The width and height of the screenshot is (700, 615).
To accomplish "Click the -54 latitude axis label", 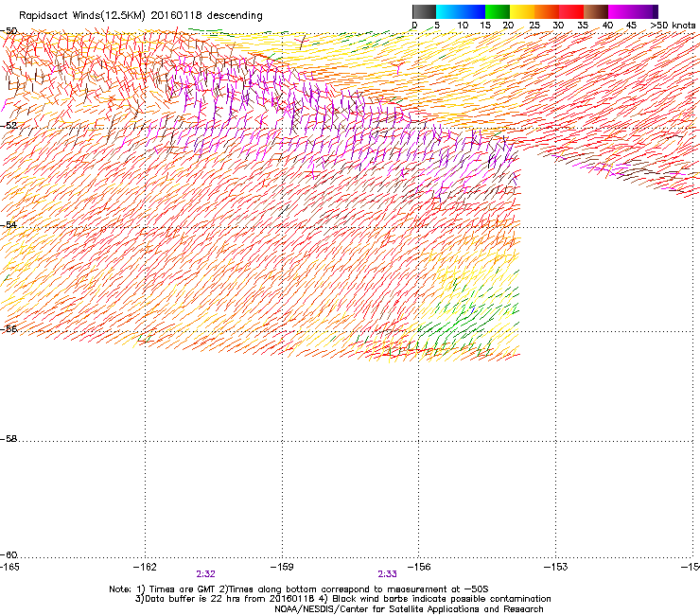I will pyautogui.click(x=9, y=224).
